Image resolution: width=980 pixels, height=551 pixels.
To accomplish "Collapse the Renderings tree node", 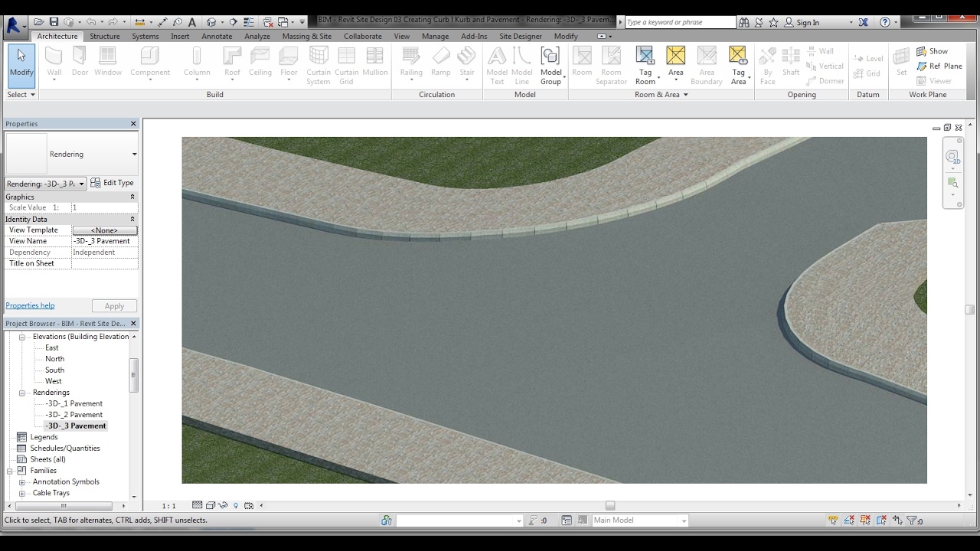I will (22, 393).
